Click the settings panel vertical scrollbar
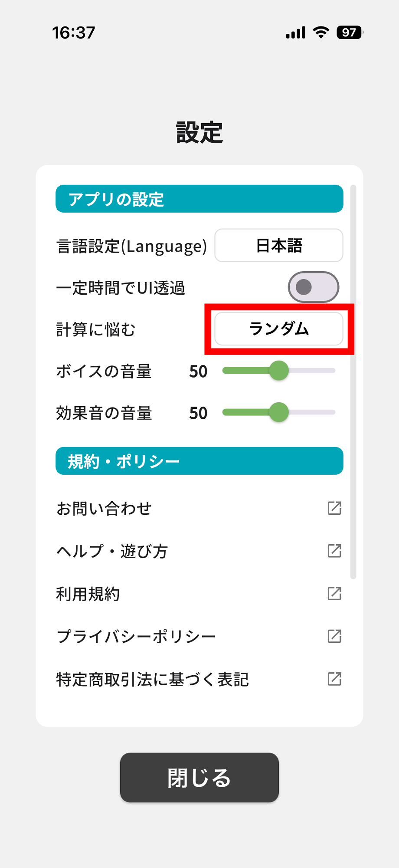Screen dimensions: 399x868 [x=353, y=382]
